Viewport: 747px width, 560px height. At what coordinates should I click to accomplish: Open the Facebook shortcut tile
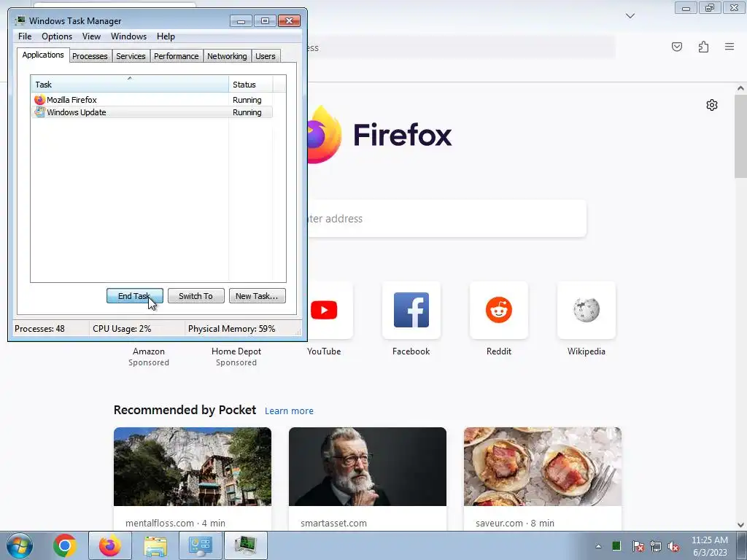pyautogui.click(x=411, y=311)
